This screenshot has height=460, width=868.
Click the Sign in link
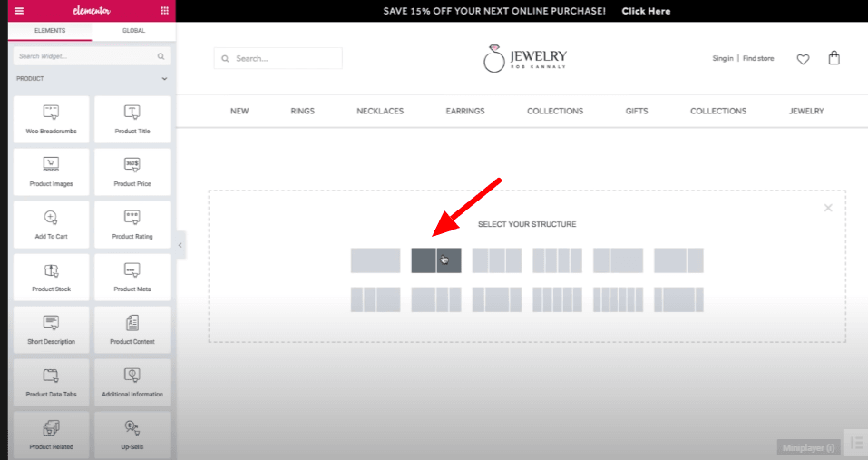coord(722,59)
